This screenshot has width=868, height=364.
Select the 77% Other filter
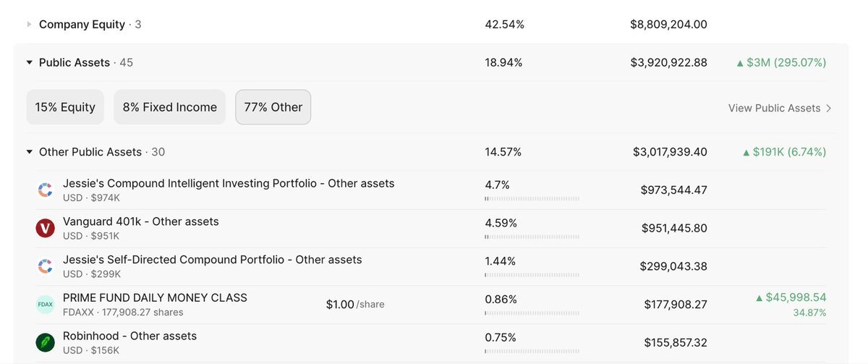[273, 107]
